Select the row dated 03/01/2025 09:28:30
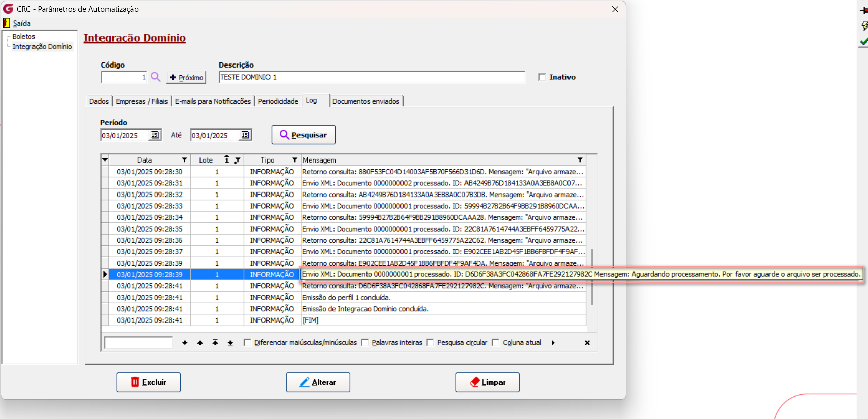The height and width of the screenshot is (419, 868). point(344,172)
